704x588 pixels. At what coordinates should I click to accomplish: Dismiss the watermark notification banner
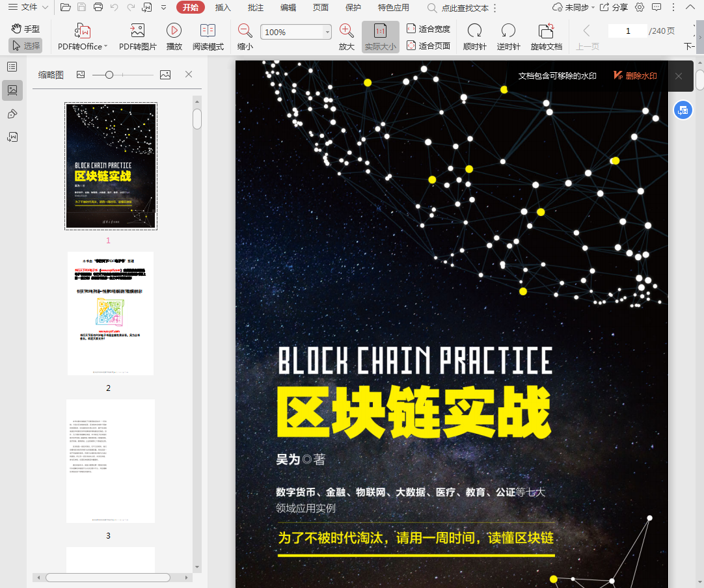[679, 76]
